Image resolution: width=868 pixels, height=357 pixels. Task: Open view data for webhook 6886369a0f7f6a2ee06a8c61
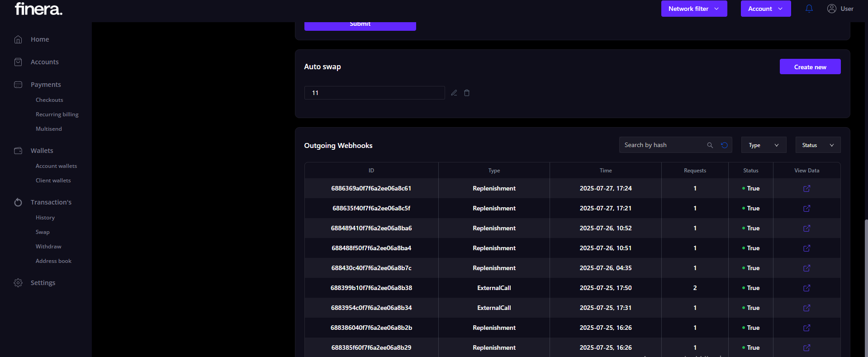point(806,189)
